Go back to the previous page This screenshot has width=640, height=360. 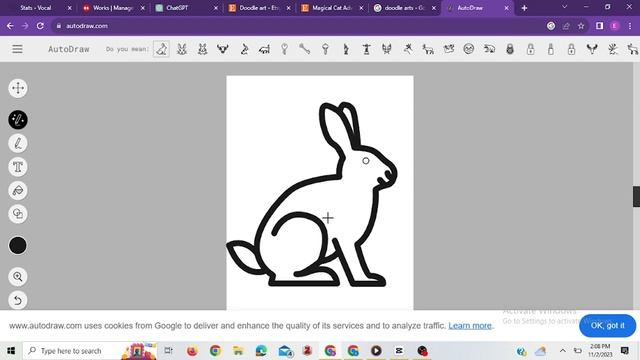coord(10,26)
